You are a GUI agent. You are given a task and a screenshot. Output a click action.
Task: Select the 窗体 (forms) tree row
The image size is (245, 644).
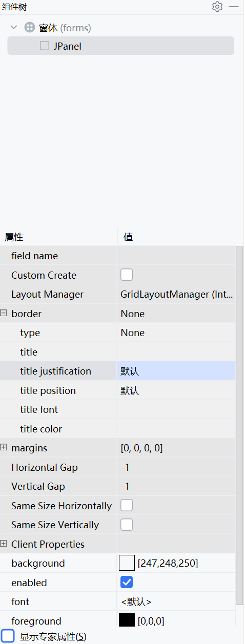pyautogui.click(x=120, y=28)
